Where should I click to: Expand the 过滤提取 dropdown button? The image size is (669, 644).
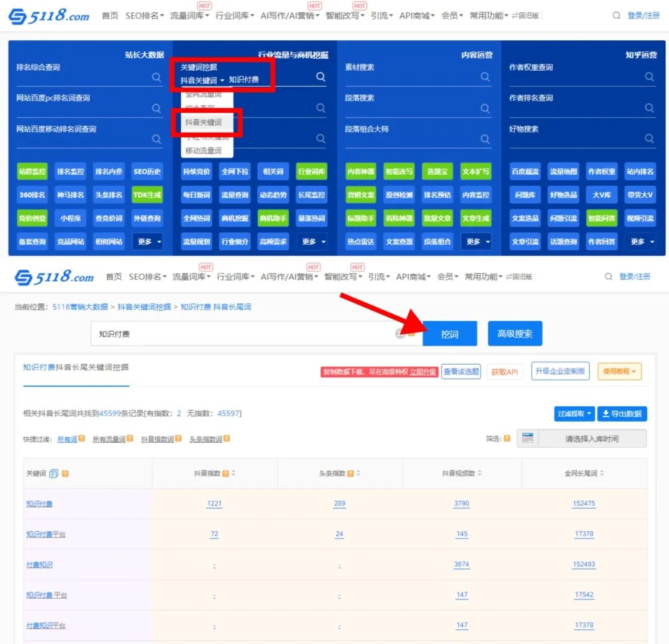tap(574, 414)
